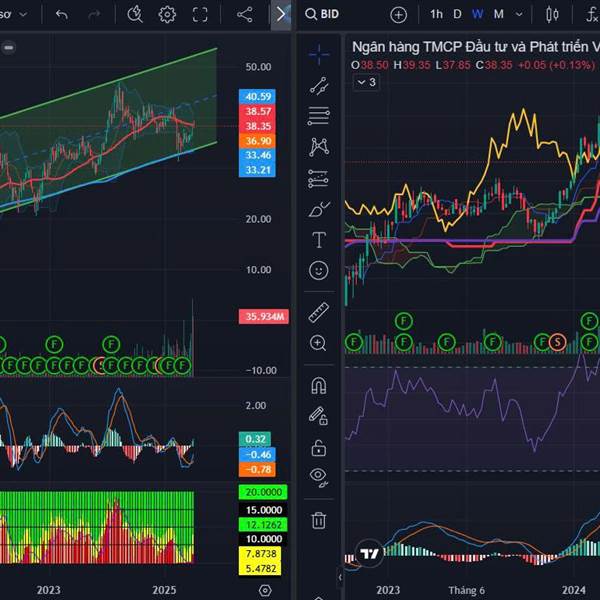This screenshot has height=600, width=600.
Task: Toggle hide all drawings eye icon
Action: click(x=319, y=478)
